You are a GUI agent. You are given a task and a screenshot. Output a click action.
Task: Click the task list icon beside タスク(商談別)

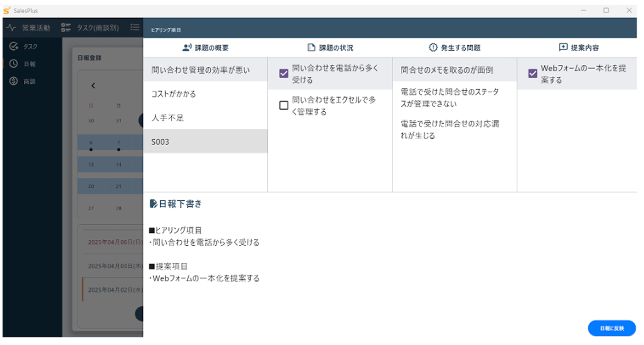point(66,28)
